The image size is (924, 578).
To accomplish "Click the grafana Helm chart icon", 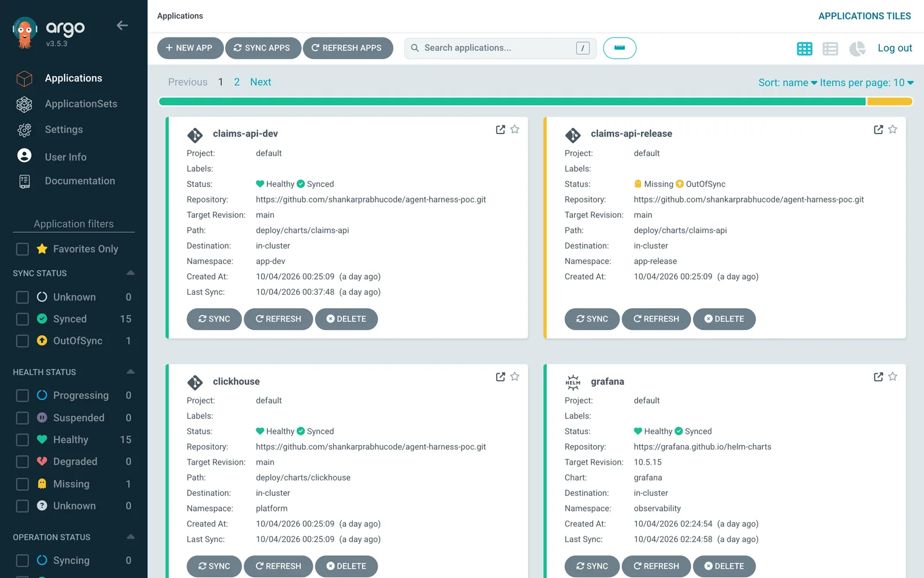I will (573, 383).
